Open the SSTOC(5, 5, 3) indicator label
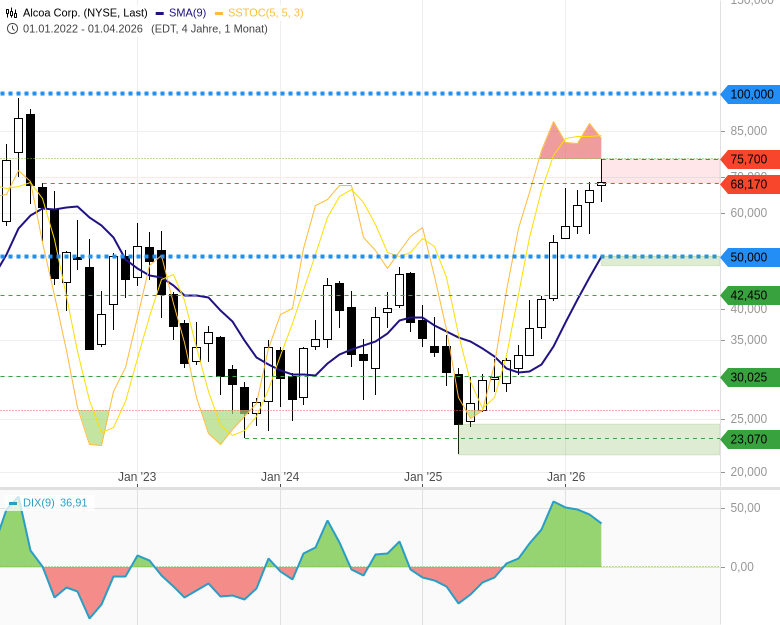The width and height of the screenshot is (780, 625). pyautogui.click(x=265, y=13)
